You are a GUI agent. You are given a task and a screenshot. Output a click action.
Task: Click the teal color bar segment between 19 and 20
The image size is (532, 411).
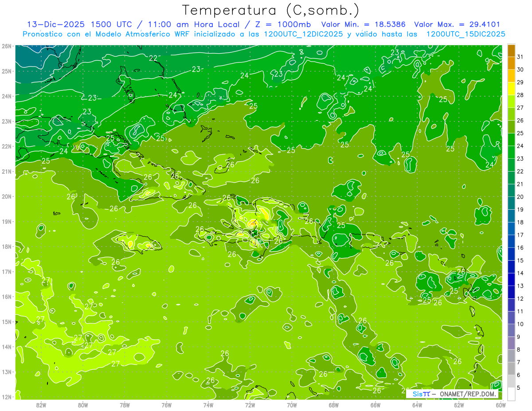(511, 203)
